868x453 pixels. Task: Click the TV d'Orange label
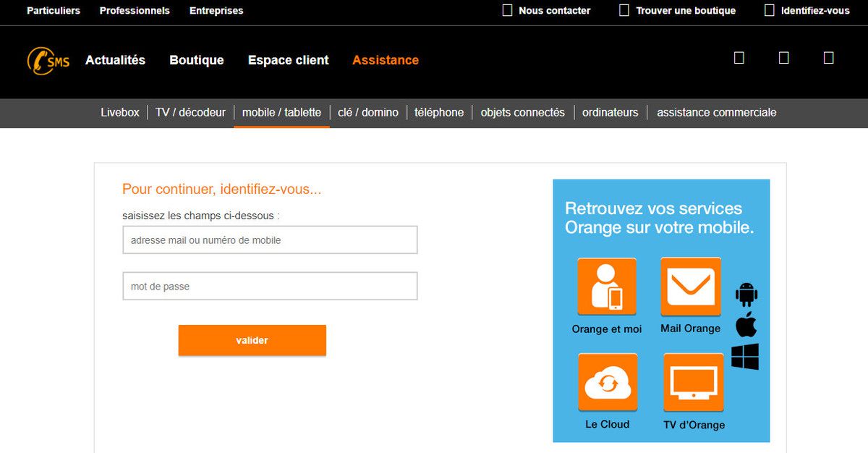694,425
